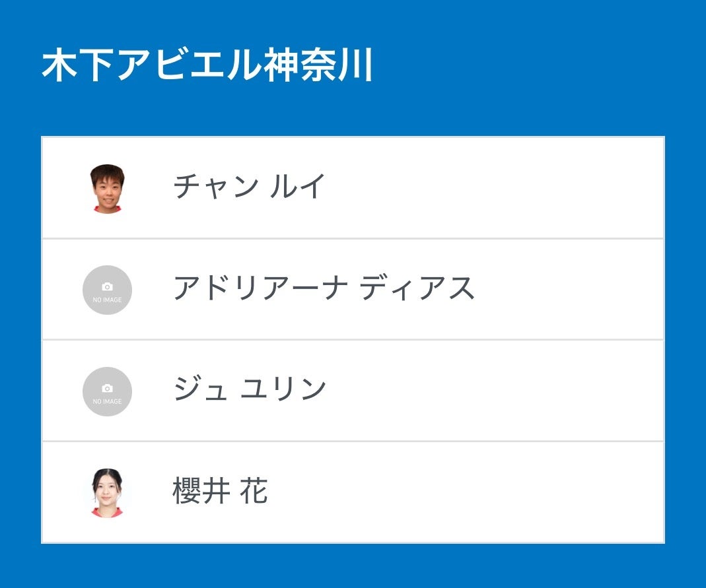Click the character 花 in last row
This screenshot has height=588, width=706.
click(254, 492)
